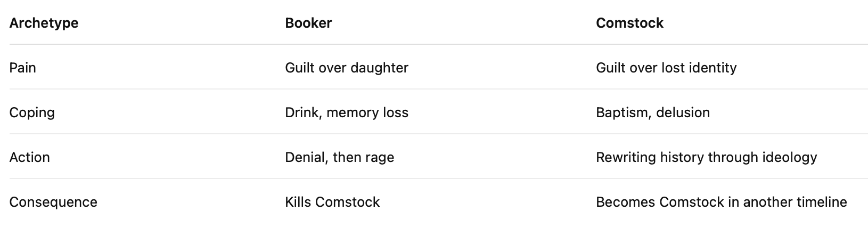Select the 'Kills Comstock' cell

pyautogui.click(x=332, y=202)
